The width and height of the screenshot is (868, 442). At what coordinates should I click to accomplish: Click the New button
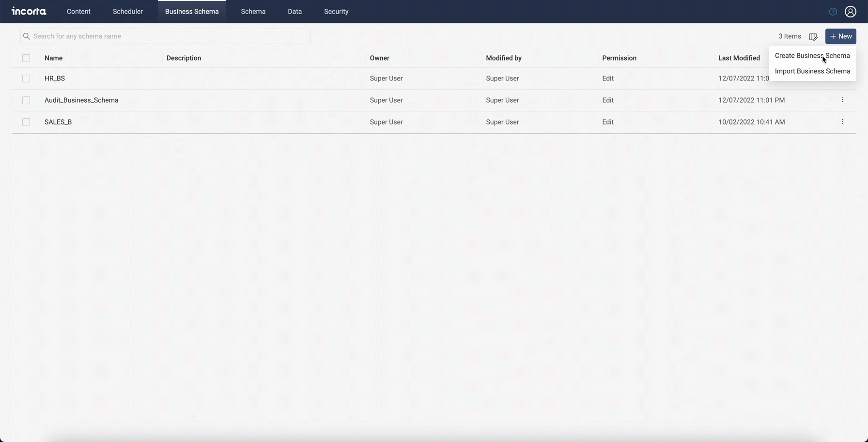click(841, 36)
